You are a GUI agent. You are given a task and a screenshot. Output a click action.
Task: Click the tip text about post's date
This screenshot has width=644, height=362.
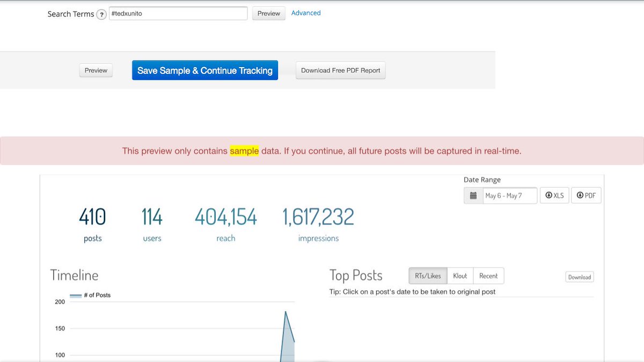click(412, 292)
